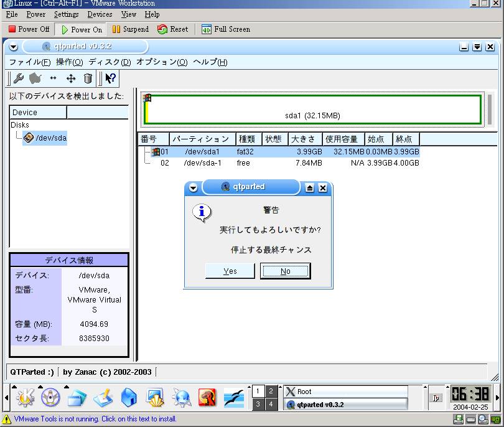Image resolution: width=504 pixels, height=427 pixels.
Task: Open the ディスク(D) menu
Action: tap(110, 62)
